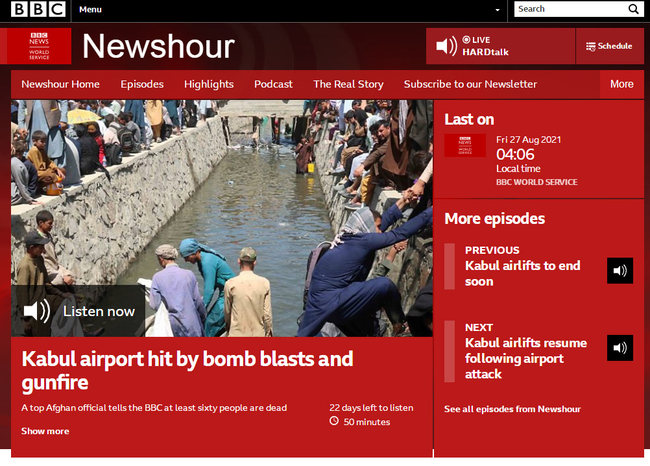Click the BBC logo in top bar
This screenshot has height=466, width=650.
click(x=38, y=9)
